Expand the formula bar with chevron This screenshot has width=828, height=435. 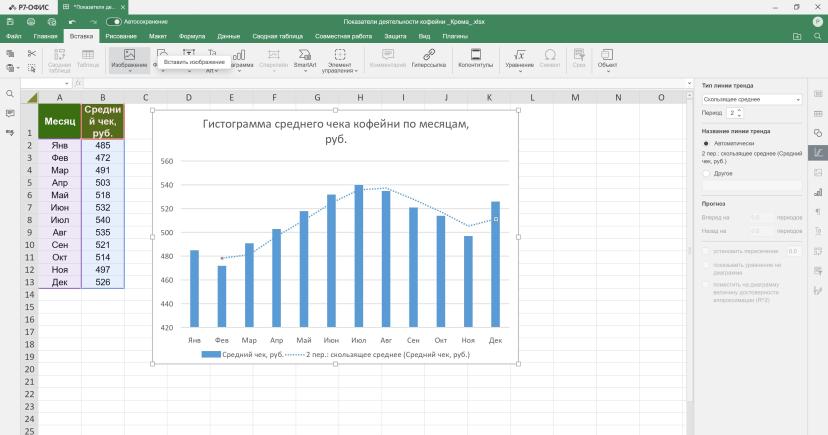pyautogui.click(x=689, y=83)
